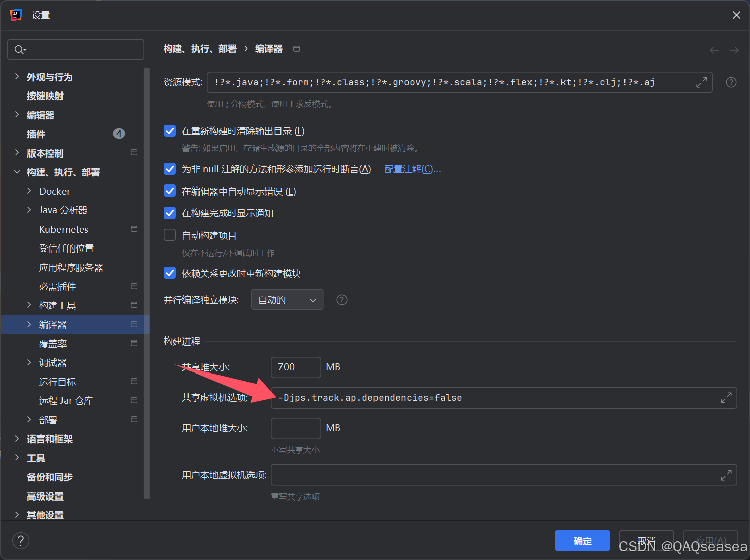The width and height of the screenshot is (750, 560).
Task: Click the settings icon beside 编译器 breadcrumb
Action: pos(296,48)
